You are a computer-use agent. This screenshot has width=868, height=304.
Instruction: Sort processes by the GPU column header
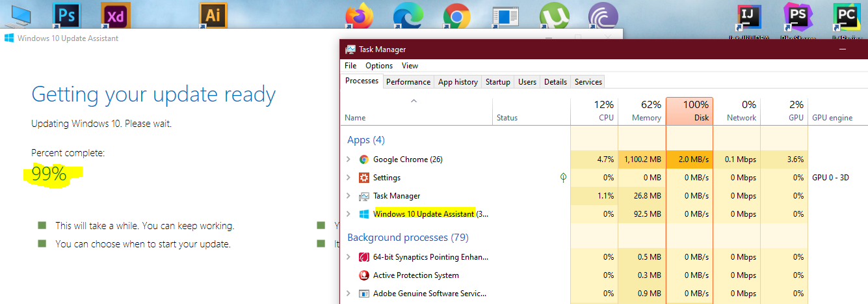click(784, 111)
